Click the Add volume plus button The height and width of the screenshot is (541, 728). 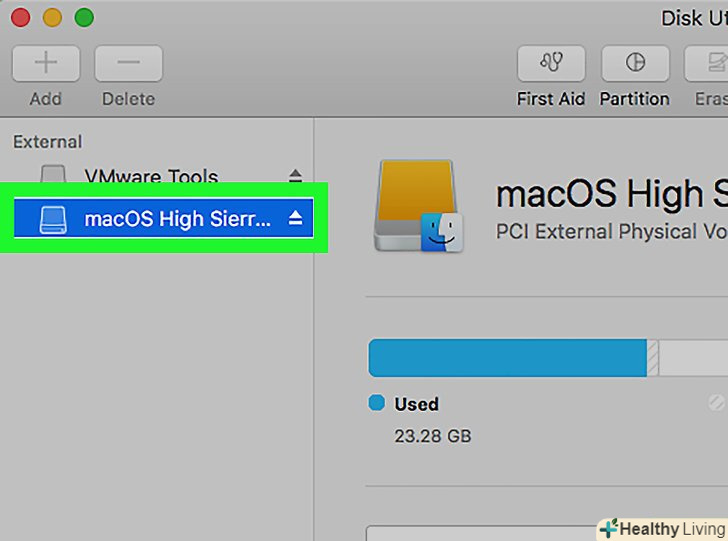[46, 64]
